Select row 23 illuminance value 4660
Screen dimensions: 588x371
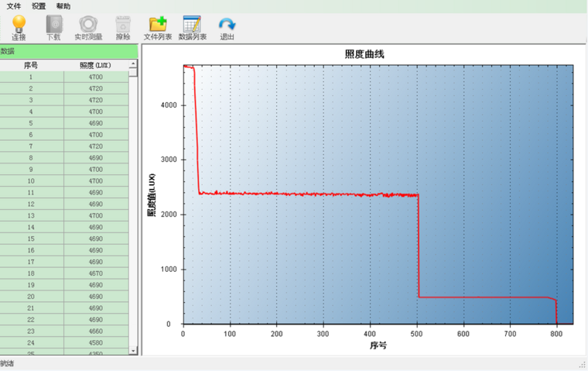point(96,331)
